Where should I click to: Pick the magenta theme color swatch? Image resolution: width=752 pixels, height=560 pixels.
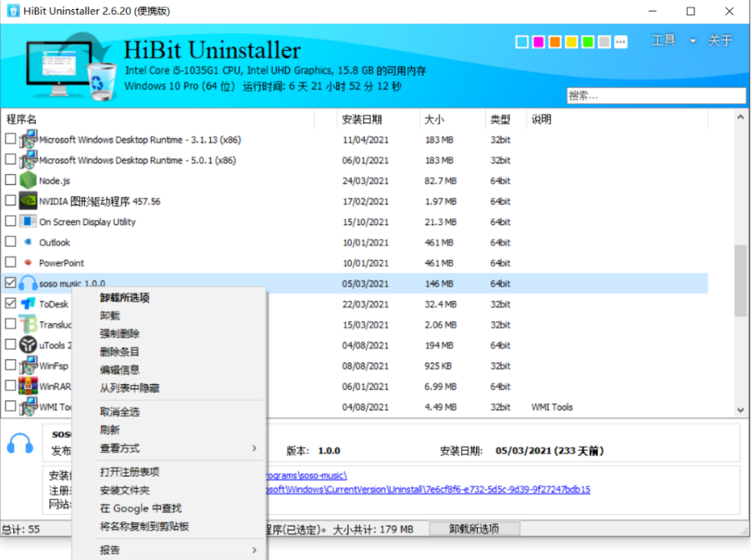coord(539,42)
